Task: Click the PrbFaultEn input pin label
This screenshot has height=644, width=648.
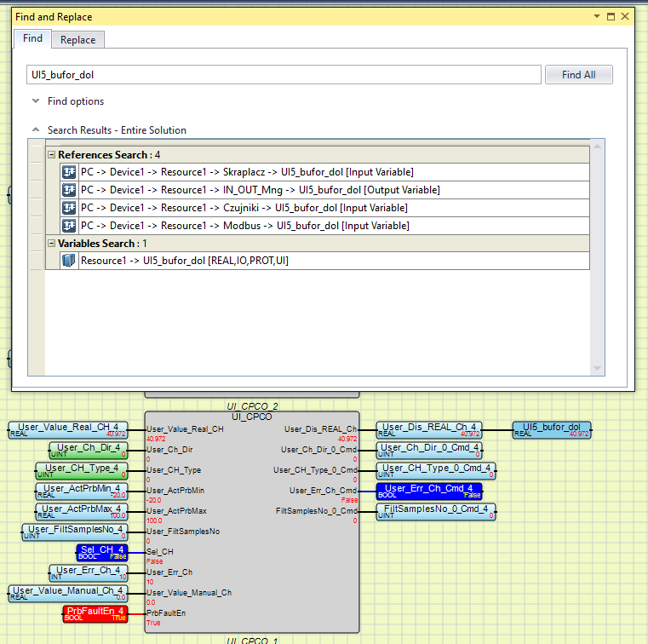Action: [x=166, y=613]
